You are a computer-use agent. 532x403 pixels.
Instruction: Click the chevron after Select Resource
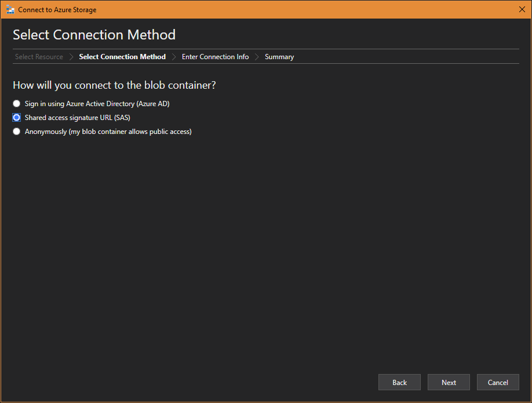click(71, 57)
